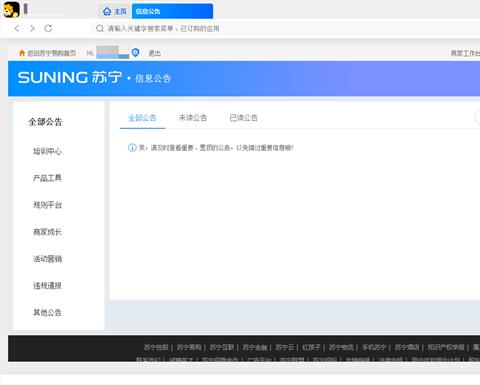
Task: Open 苏宁酒店 footer link
Action: pos(407,347)
